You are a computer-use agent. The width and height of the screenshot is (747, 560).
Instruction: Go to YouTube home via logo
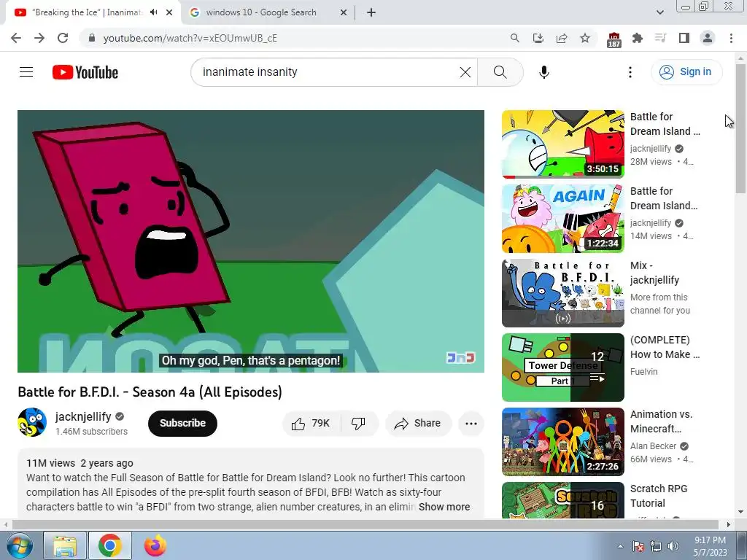(x=85, y=72)
